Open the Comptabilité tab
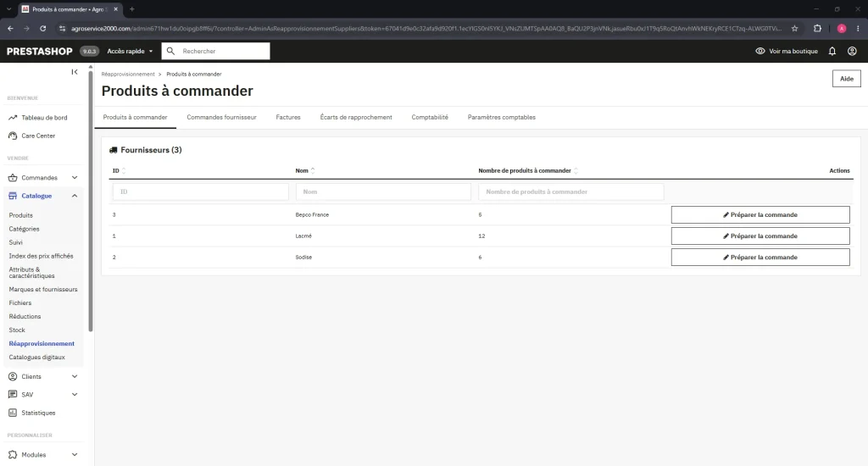Viewport: 868px width, 466px height. point(430,117)
